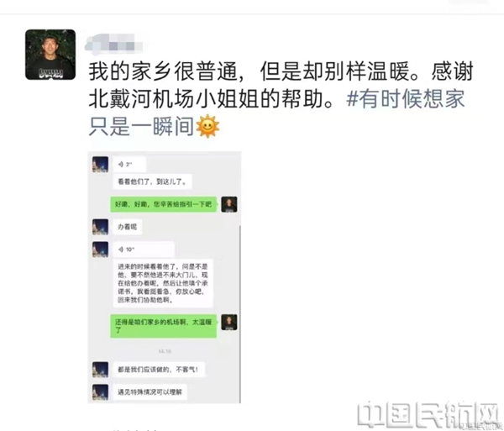The image size is (504, 431).
Task: Tap the avatar beside 太温暖了 green bubble
Action: [x=229, y=322]
